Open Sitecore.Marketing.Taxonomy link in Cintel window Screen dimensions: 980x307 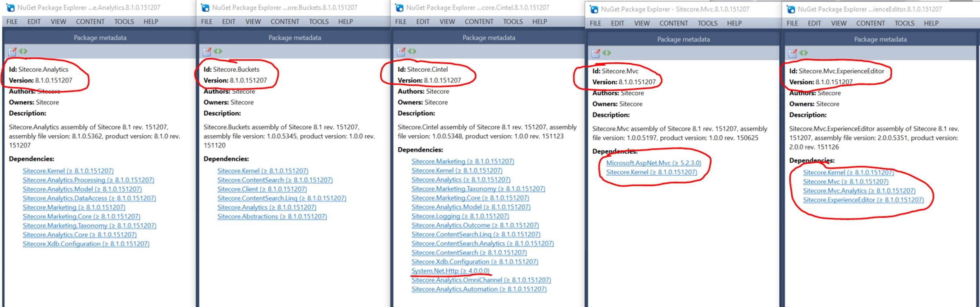[478, 189]
